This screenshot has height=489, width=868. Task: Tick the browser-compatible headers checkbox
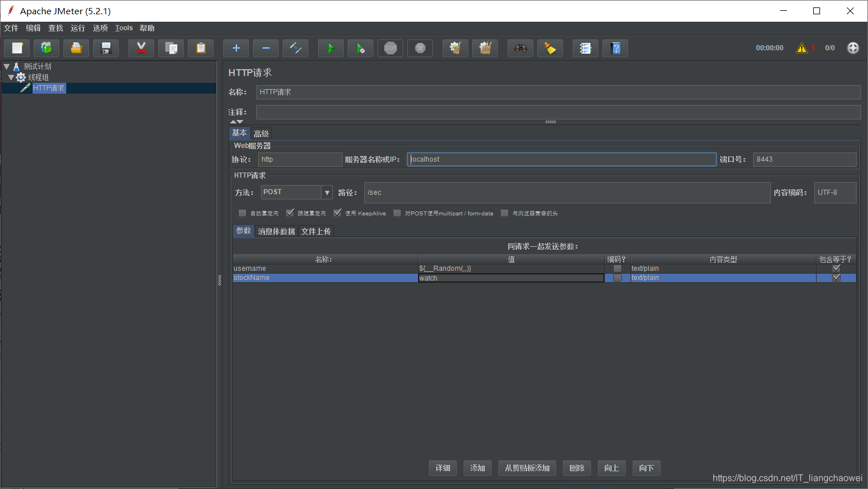click(504, 213)
